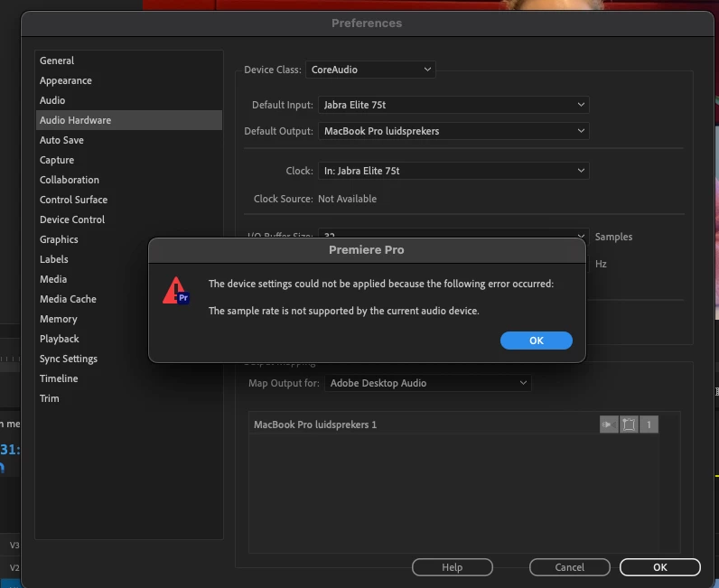Expand the Default Input dropdown

453,105
